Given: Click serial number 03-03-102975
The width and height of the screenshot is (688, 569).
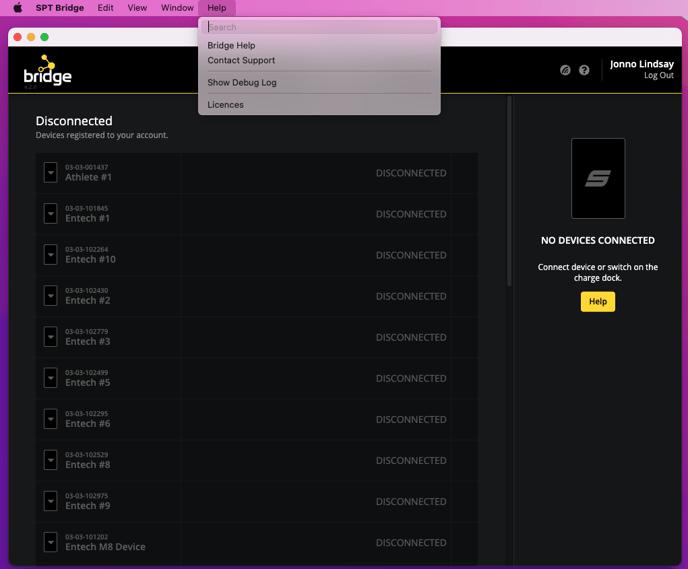Looking at the screenshot, I should click(86, 496).
